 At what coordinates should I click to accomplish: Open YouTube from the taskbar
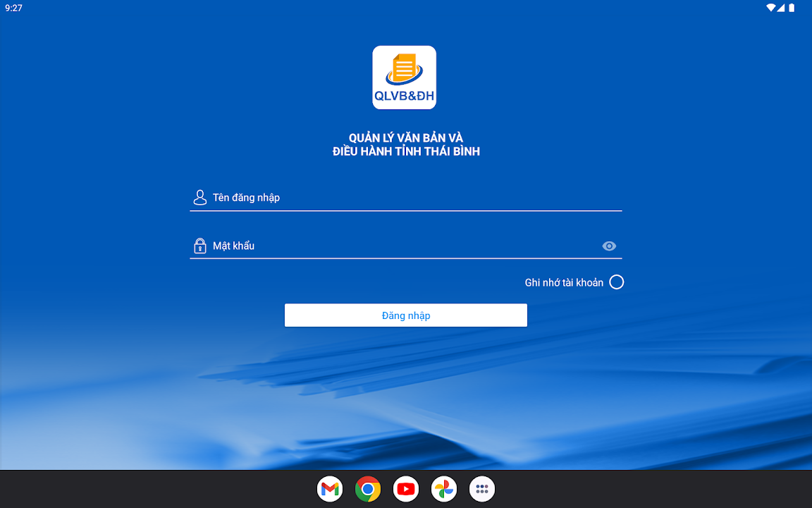pos(406,489)
